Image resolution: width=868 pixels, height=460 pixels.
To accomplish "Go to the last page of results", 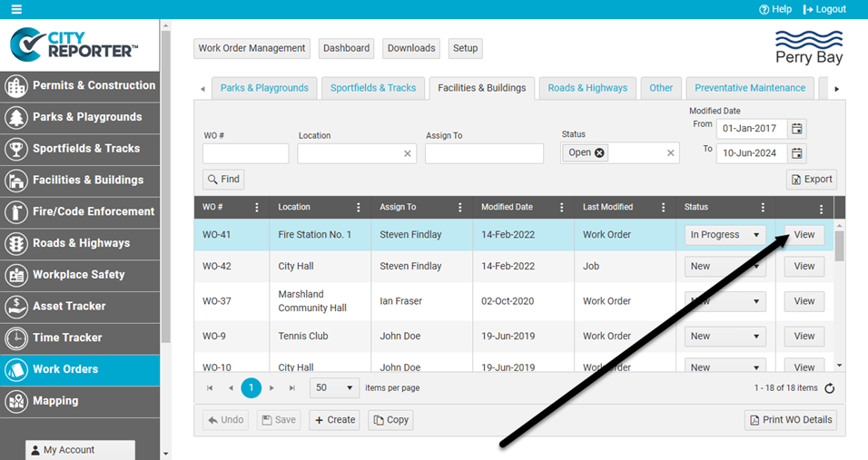I will coord(292,388).
